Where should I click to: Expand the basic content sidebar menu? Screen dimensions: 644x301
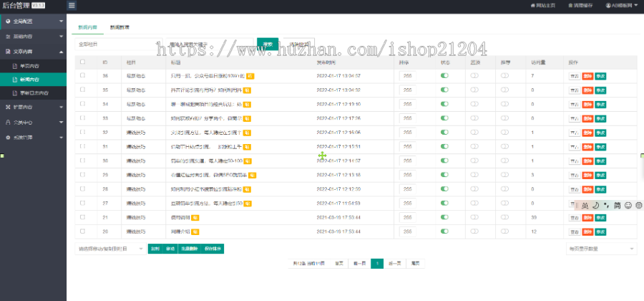[33, 37]
